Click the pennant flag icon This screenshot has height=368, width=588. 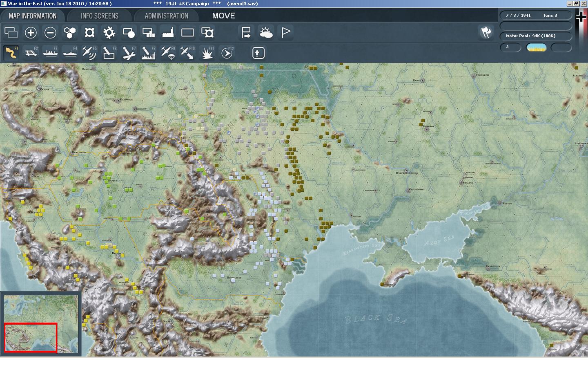click(285, 32)
